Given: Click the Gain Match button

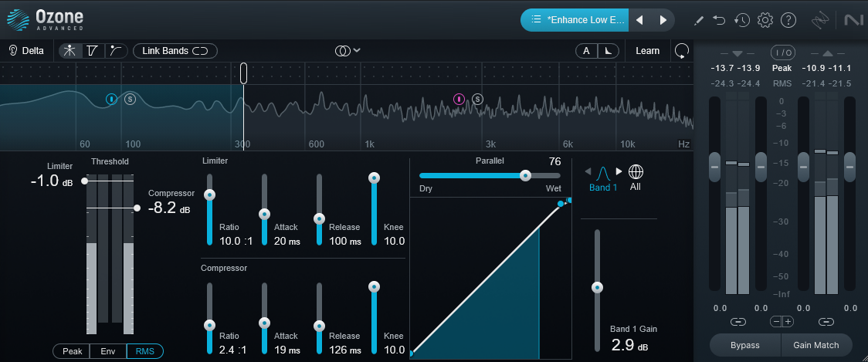Looking at the screenshot, I should (x=816, y=345).
